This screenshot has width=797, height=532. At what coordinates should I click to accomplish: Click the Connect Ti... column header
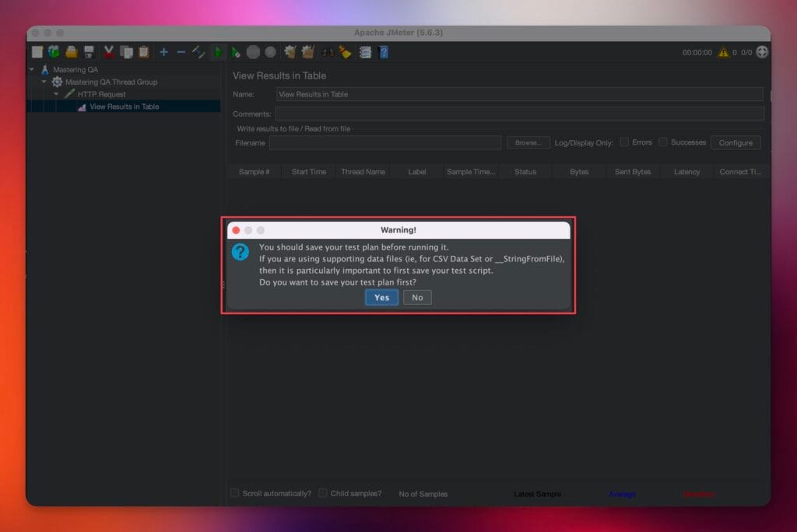(740, 172)
